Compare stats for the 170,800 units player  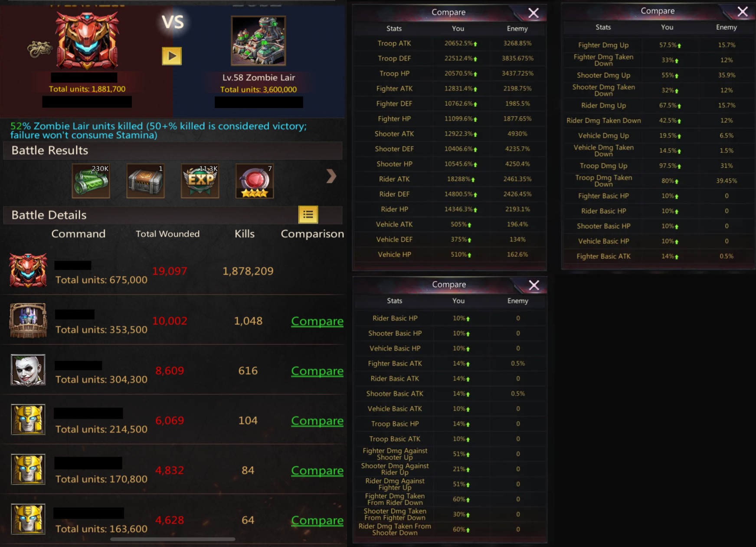pyautogui.click(x=317, y=471)
